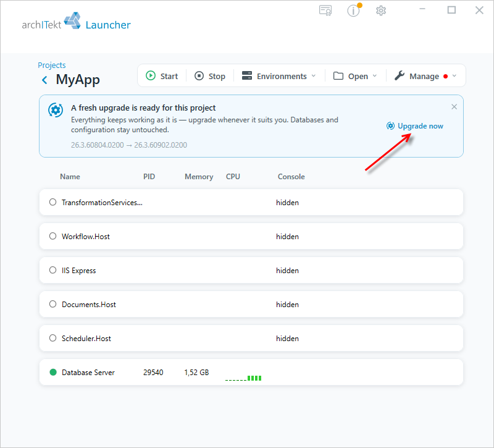Click the PID column header
The height and width of the screenshot is (448, 494).
tap(149, 177)
